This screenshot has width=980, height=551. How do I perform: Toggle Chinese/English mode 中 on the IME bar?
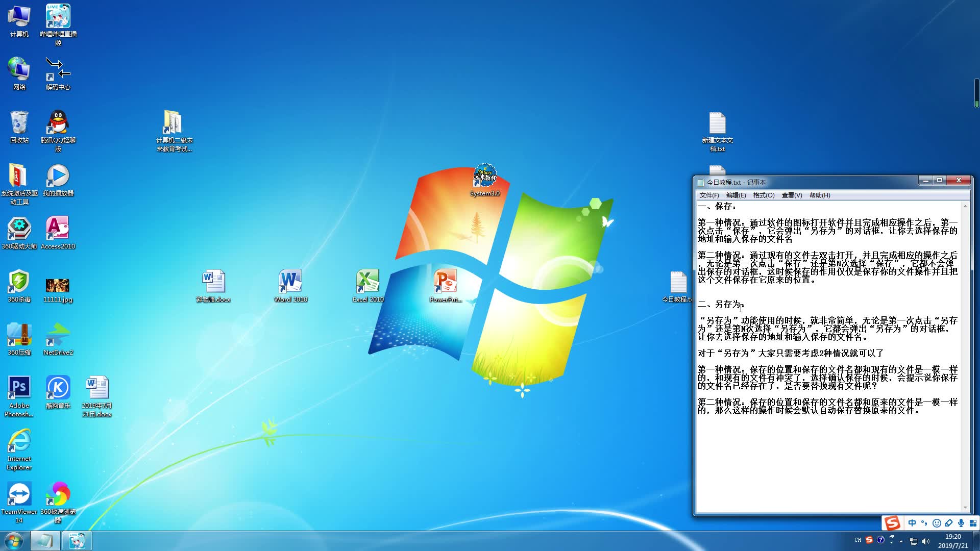(912, 523)
